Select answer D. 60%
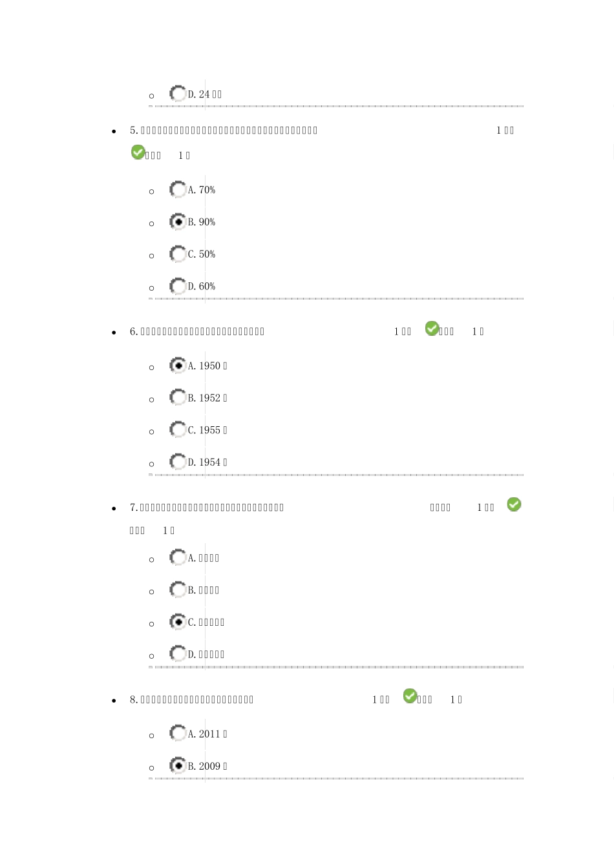 [178, 286]
